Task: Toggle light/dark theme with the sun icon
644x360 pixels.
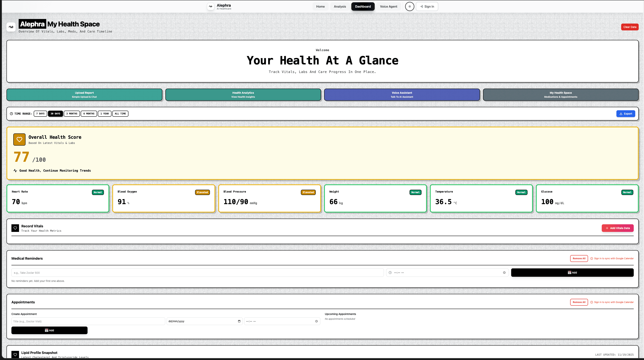Action: click(x=410, y=6)
